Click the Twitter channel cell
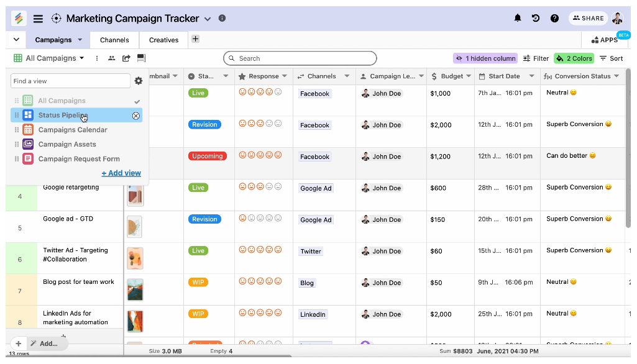Screen dimensions: 637x364 pos(324,258)
